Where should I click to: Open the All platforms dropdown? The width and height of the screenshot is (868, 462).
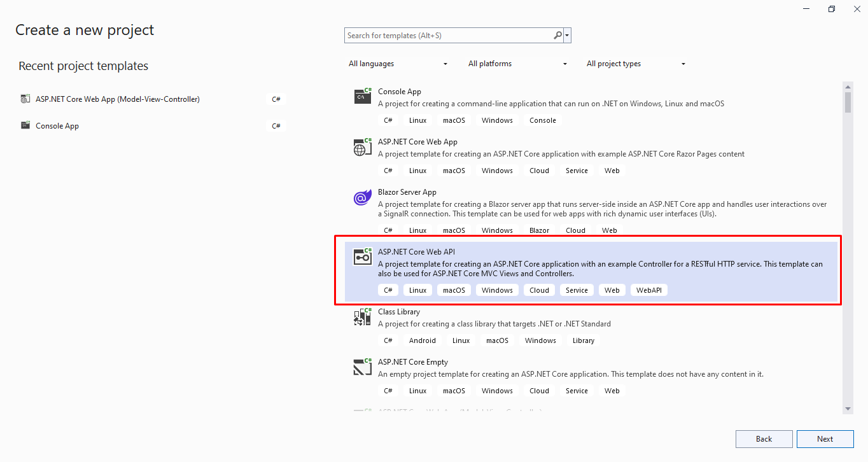pyautogui.click(x=518, y=64)
